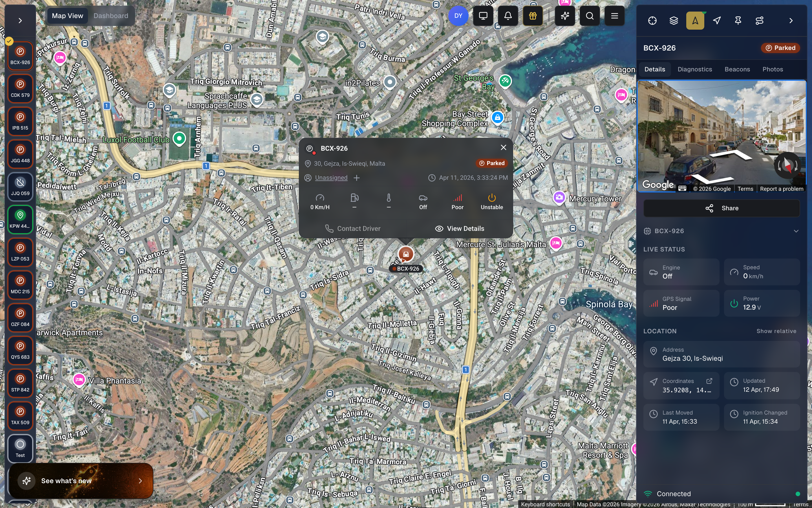Select vehicle LZP 053 in sidebar

click(x=20, y=252)
